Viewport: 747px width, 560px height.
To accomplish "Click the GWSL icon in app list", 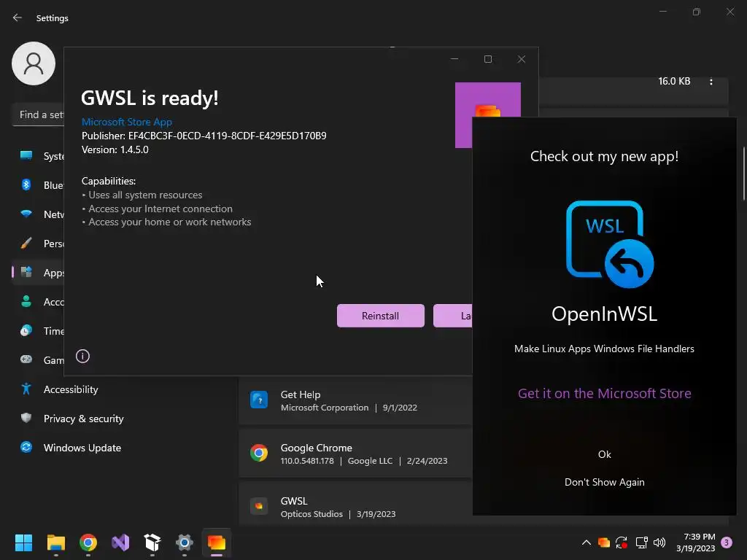I will (259, 506).
